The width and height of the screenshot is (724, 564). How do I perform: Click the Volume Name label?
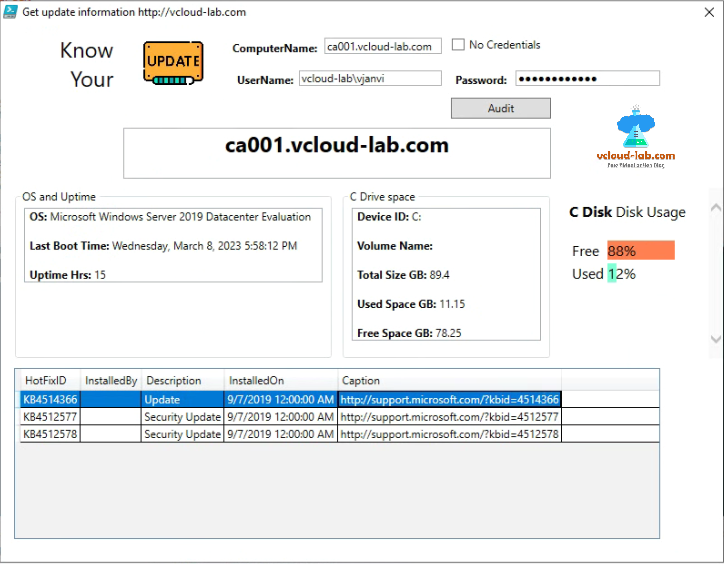pos(395,246)
